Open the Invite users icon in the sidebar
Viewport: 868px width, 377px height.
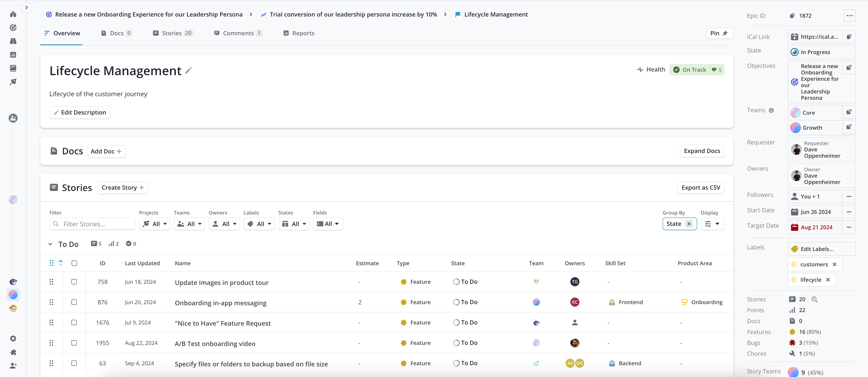coord(13,365)
